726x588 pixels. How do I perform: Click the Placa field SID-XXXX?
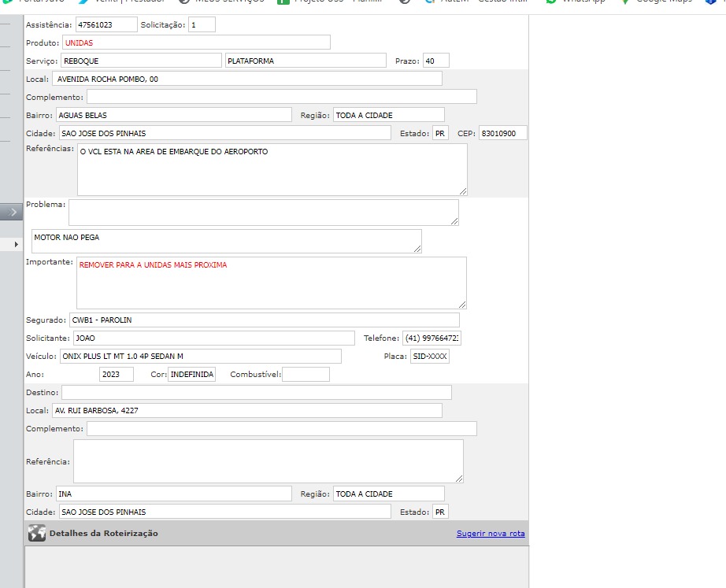coord(430,356)
